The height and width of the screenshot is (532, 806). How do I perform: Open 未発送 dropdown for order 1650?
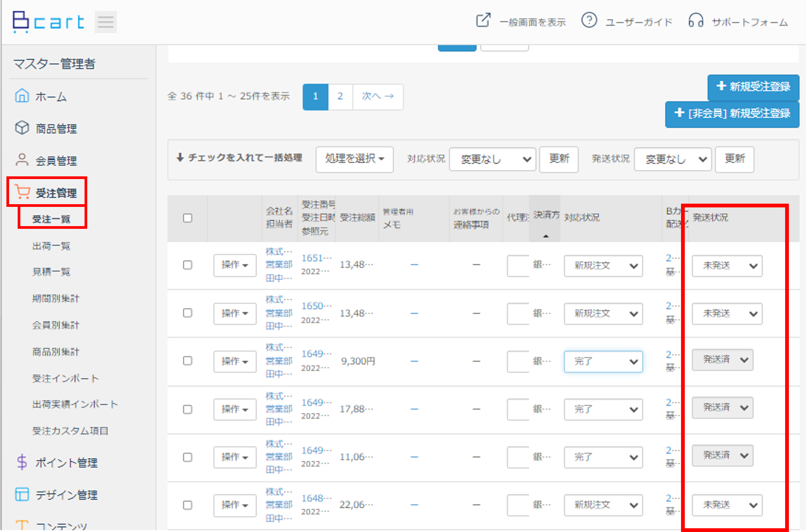[727, 314]
